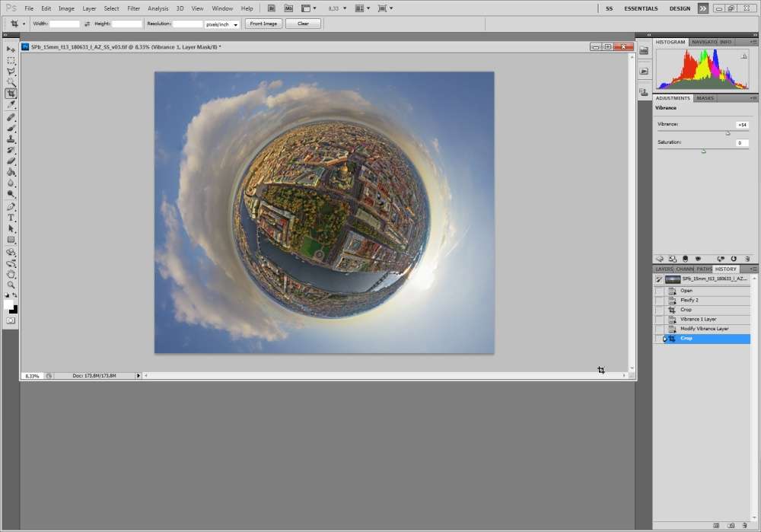Click the Front Image button
The width and height of the screenshot is (761, 532).
point(263,24)
